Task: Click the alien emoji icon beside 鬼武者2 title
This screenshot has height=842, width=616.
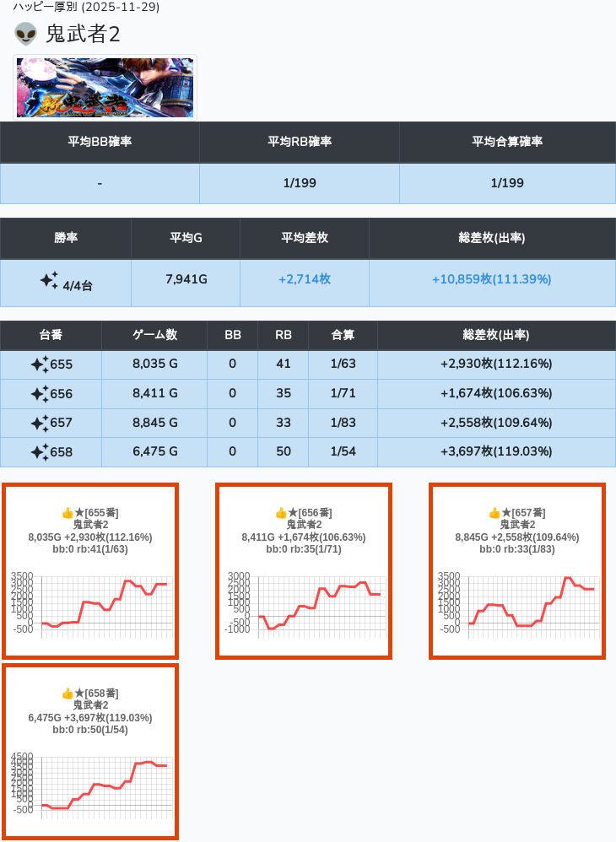Action: click(26, 34)
